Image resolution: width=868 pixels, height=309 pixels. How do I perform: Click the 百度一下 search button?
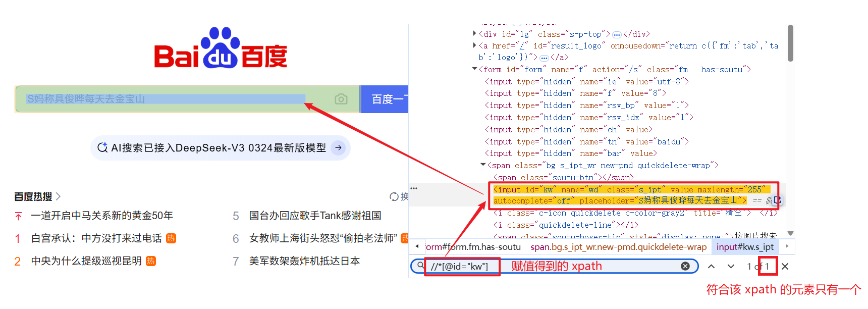385,99
